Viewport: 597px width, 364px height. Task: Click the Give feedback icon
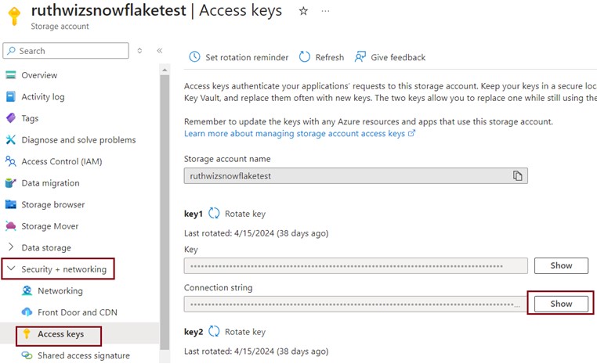pyautogui.click(x=360, y=57)
